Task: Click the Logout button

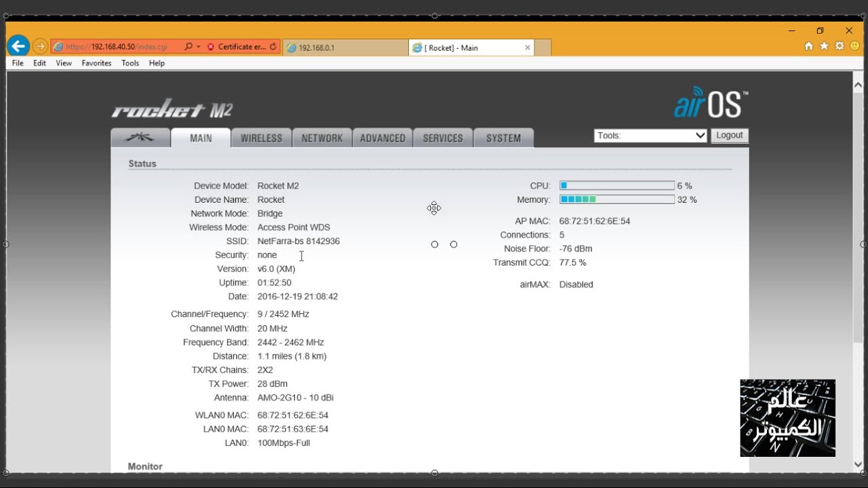Action: click(730, 136)
